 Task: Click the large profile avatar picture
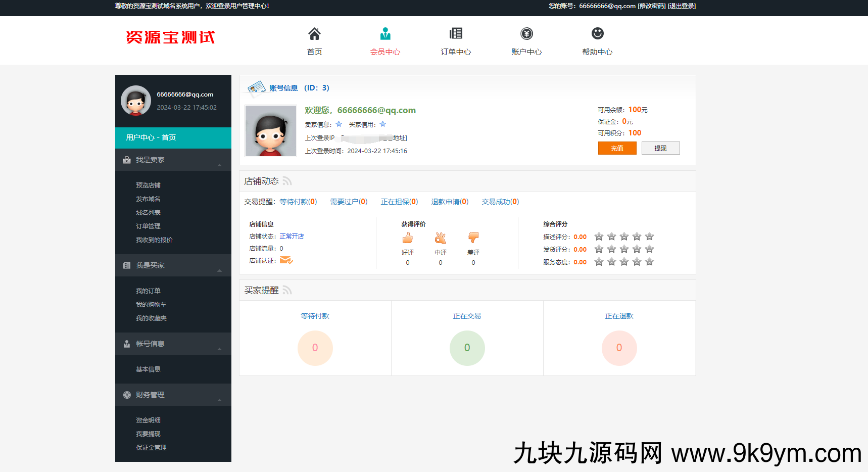click(x=271, y=131)
